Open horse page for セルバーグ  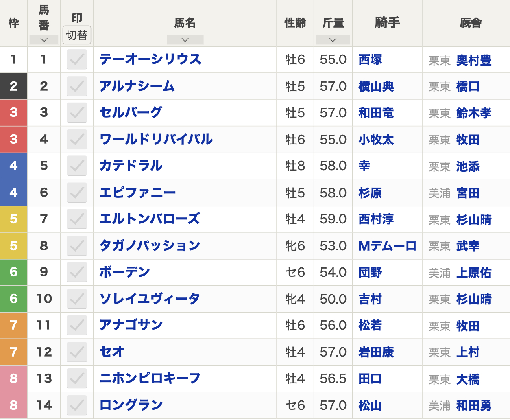[131, 112]
